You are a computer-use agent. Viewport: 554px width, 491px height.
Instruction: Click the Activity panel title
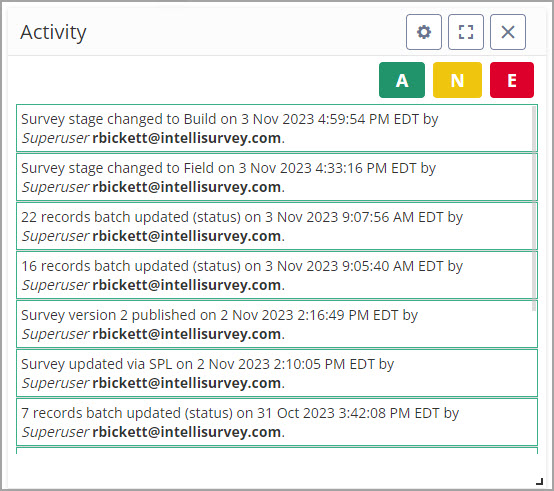(53, 33)
